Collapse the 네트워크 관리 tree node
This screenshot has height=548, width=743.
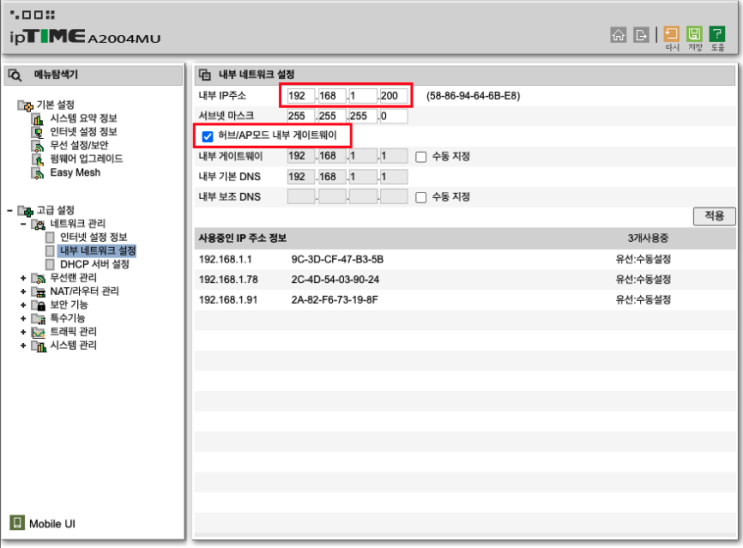click(x=23, y=224)
